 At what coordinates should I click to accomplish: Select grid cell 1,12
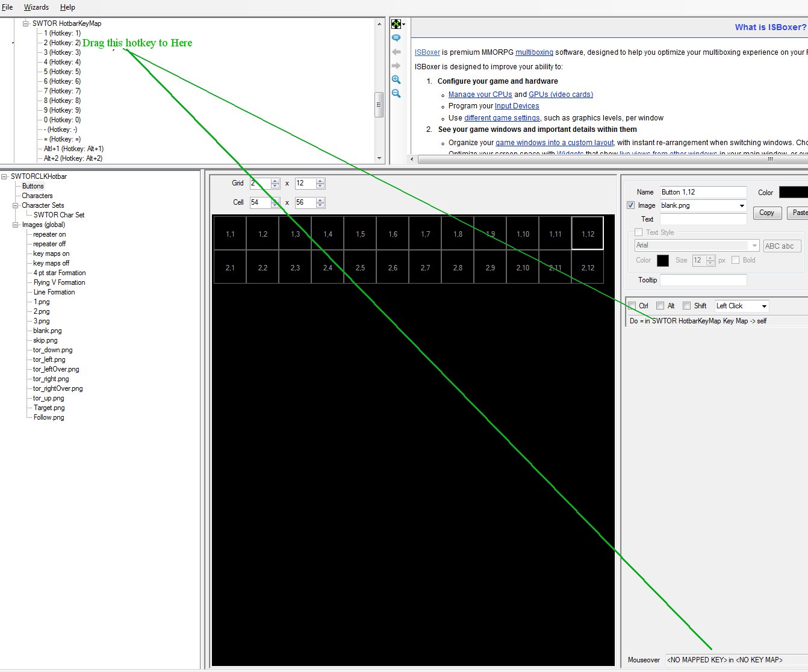[x=588, y=234]
